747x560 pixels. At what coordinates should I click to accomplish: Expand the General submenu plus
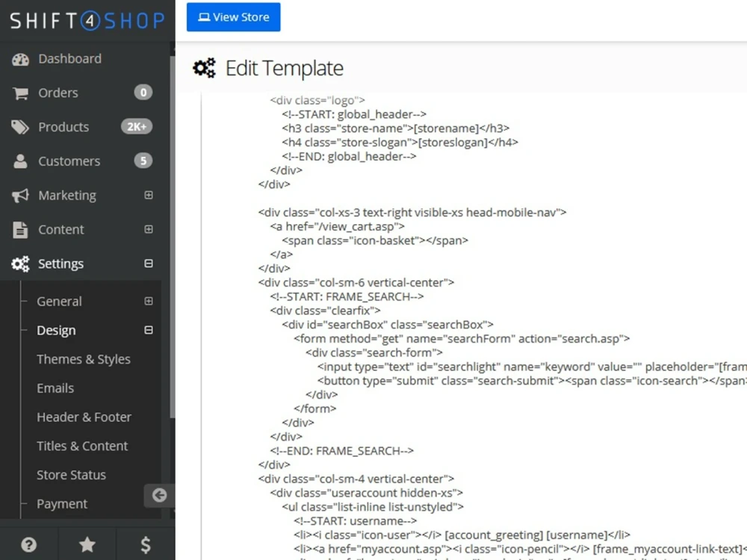click(x=149, y=301)
